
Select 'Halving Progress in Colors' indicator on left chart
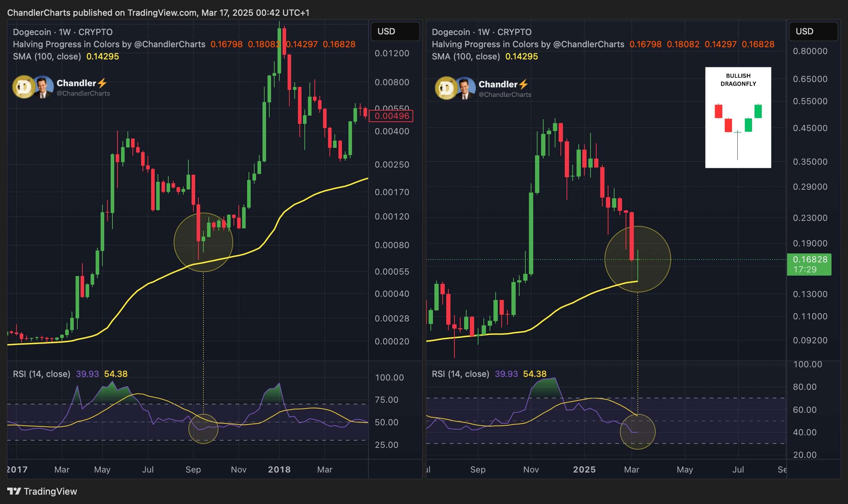(x=109, y=44)
